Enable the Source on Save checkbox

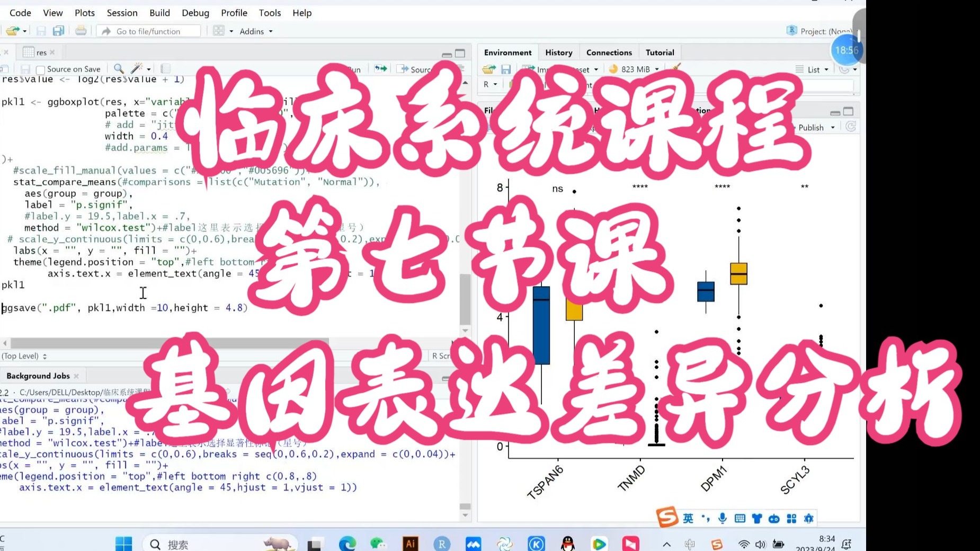[x=40, y=69]
